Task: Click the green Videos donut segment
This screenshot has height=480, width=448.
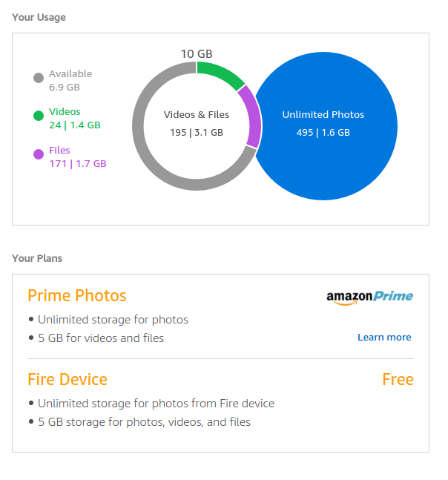Action: [220, 73]
